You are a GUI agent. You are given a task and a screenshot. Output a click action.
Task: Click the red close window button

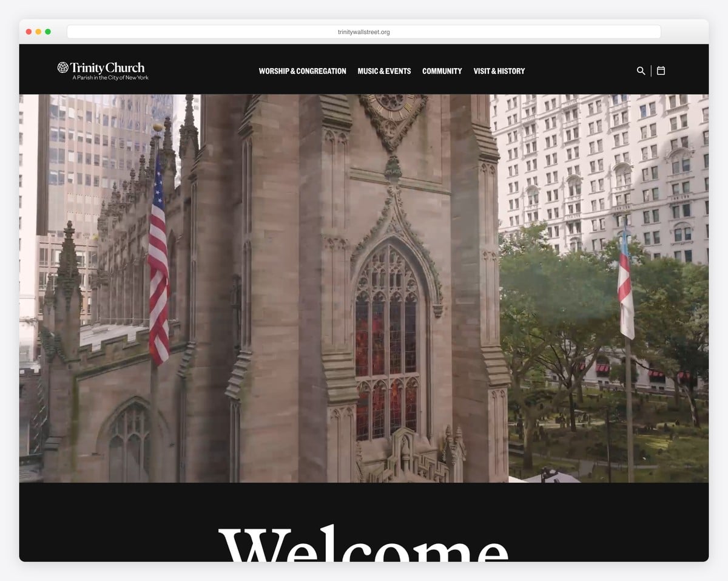click(x=29, y=32)
